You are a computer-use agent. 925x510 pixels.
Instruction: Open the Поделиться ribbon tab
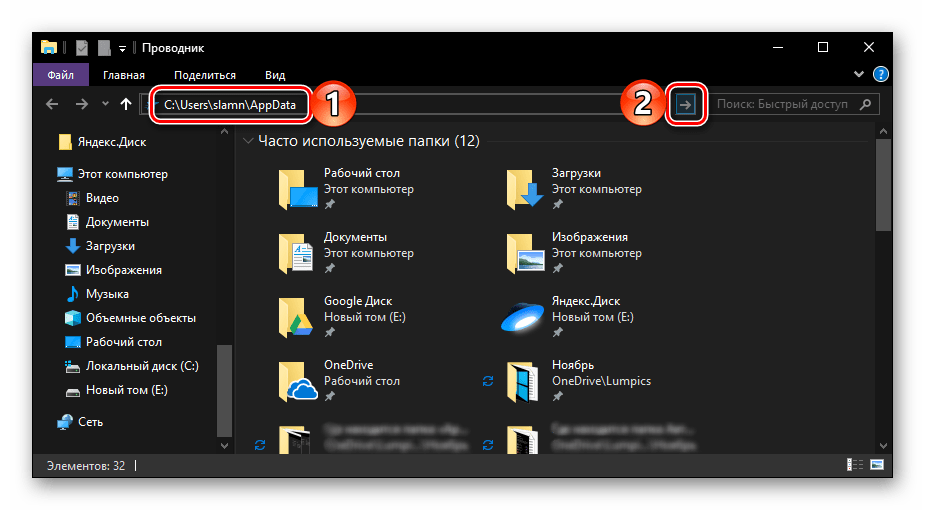point(204,75)
